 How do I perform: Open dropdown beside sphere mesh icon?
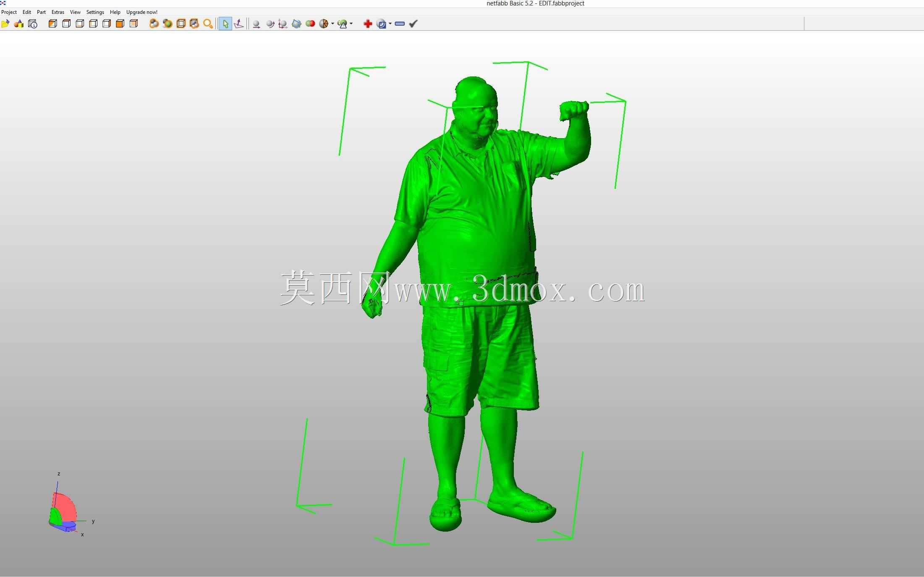click(332, 24)
